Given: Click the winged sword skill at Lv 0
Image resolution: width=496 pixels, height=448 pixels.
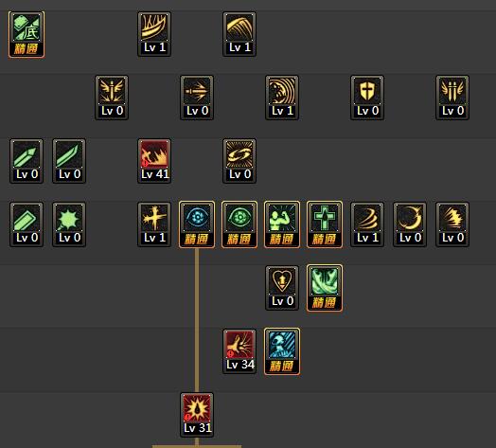Looking at the screenshot, I should (112, 98).
